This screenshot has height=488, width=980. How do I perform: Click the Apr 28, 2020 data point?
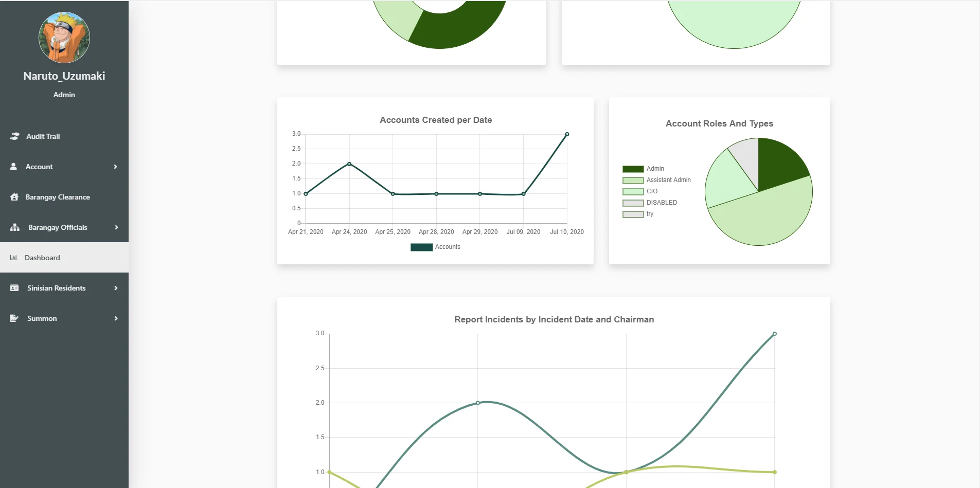pyautogui.click(x=436, y=194)
